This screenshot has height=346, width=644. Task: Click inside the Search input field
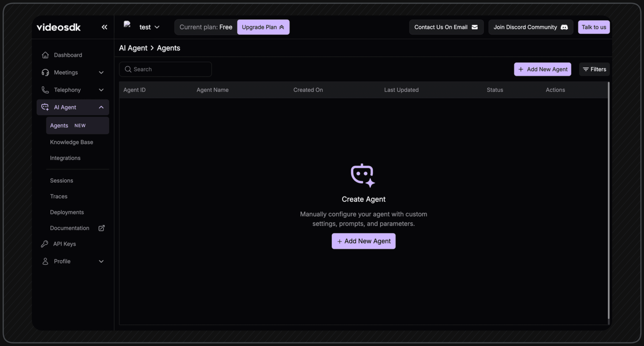point(165,69)
